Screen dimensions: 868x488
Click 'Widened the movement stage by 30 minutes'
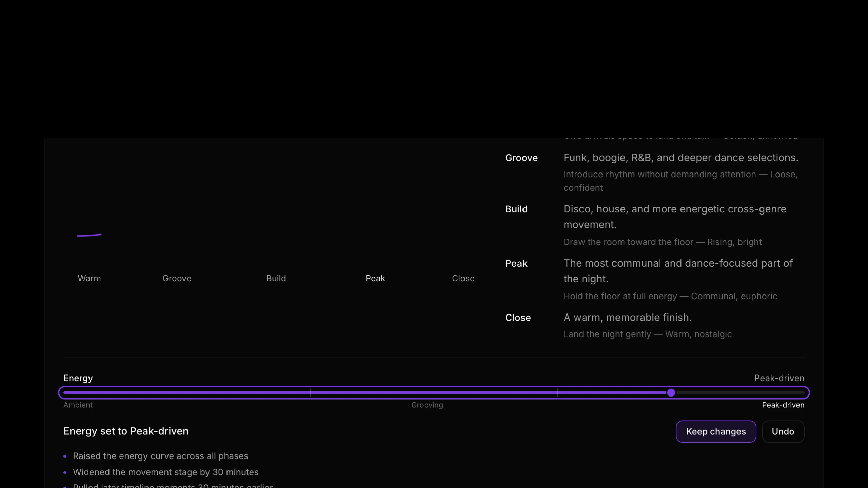(x=165, y=472)
